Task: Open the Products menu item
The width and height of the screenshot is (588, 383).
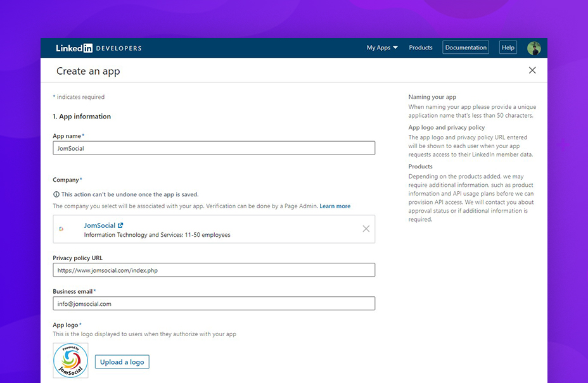Action: click(420, 47)
